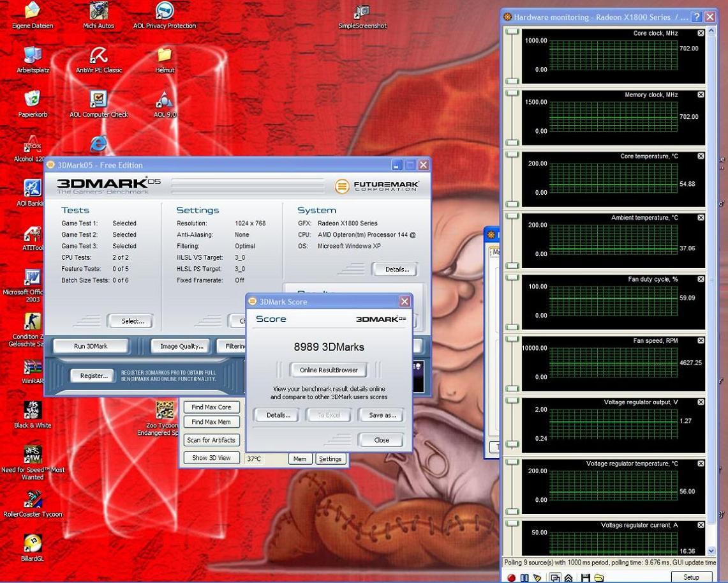Image resolution: width=728 pixels, height=583 pixels.
Task: Click the help question mark button
Action: [x=696, y=17]
